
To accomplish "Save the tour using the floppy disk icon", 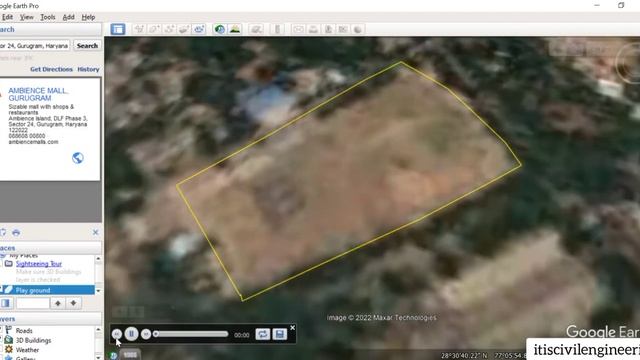I will pyautogui.click(x=280, y=334).
